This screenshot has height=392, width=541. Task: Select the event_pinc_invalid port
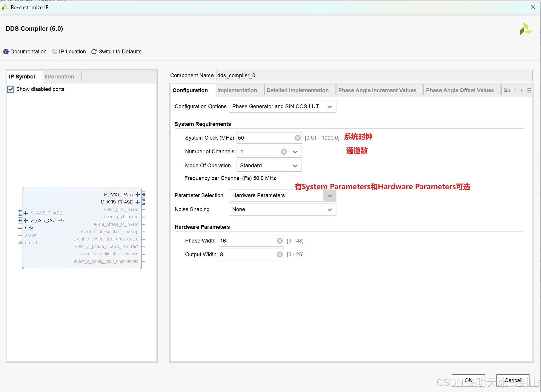tap(121, 209)
